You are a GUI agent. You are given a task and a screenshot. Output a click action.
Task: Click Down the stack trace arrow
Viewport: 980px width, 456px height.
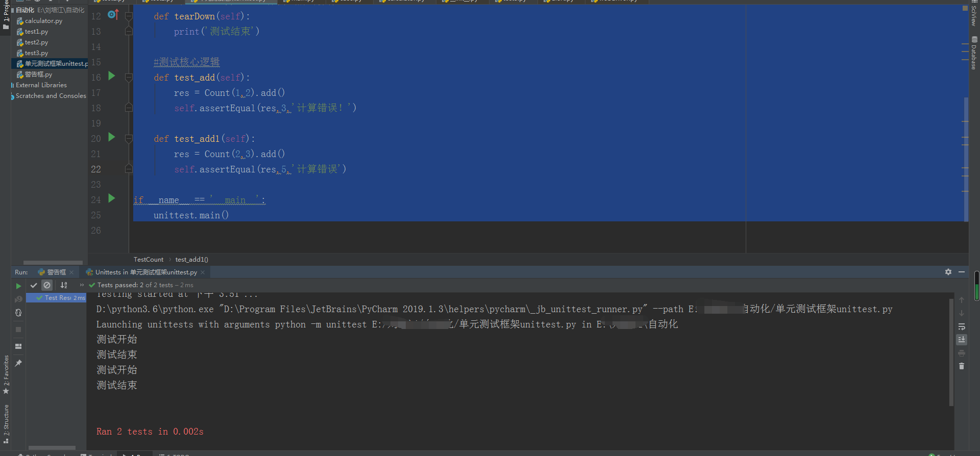coord(962,313)
